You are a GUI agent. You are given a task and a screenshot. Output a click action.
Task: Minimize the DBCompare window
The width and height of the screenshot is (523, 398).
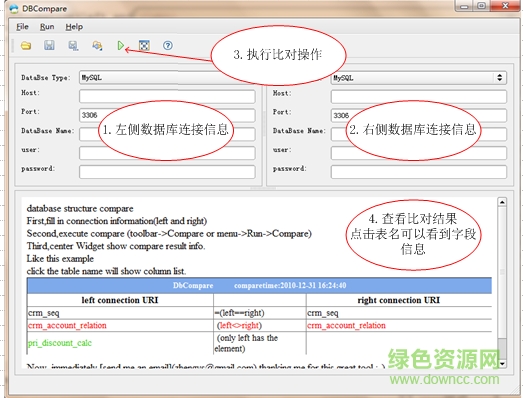(464, 6)
